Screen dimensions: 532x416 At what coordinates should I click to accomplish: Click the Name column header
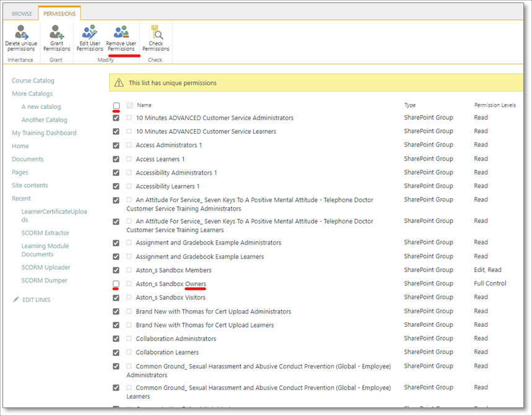144,105
